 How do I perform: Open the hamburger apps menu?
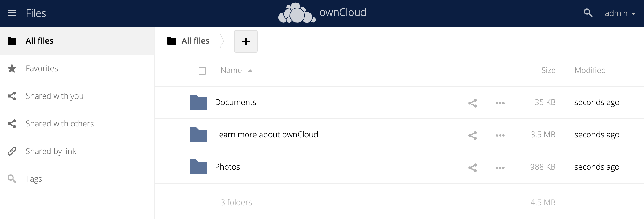(12, 13)
